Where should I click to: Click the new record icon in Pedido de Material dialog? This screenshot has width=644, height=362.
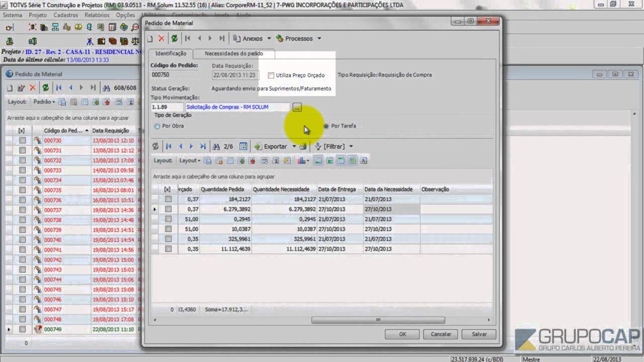click(x=150, y=39)
